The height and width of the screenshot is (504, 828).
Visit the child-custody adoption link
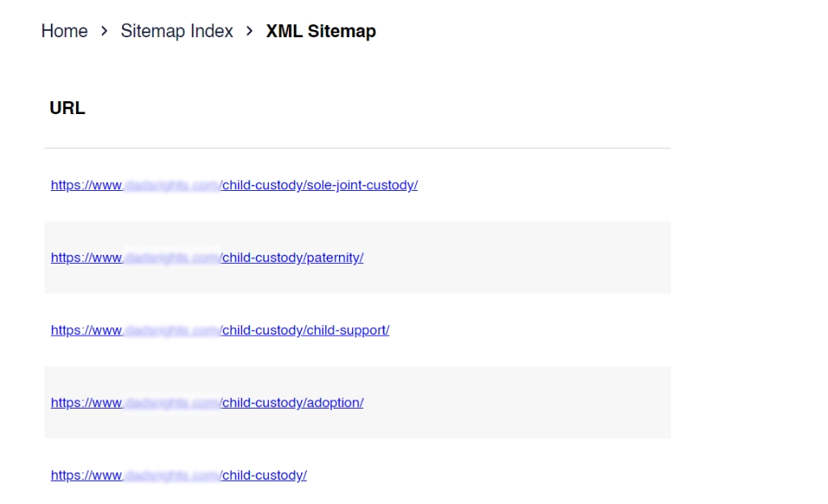292,403
